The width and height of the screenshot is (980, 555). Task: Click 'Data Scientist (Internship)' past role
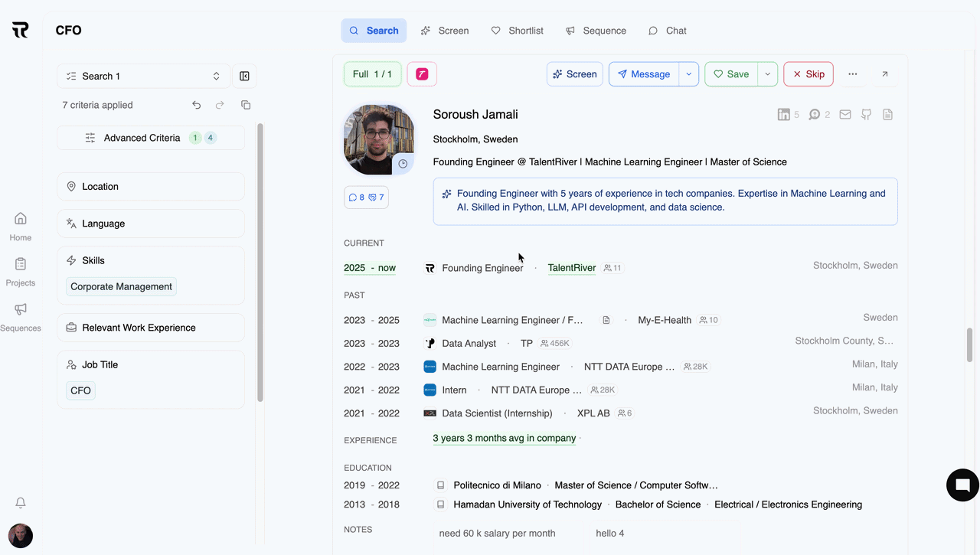pyautogui.click(x=498, y=413)
